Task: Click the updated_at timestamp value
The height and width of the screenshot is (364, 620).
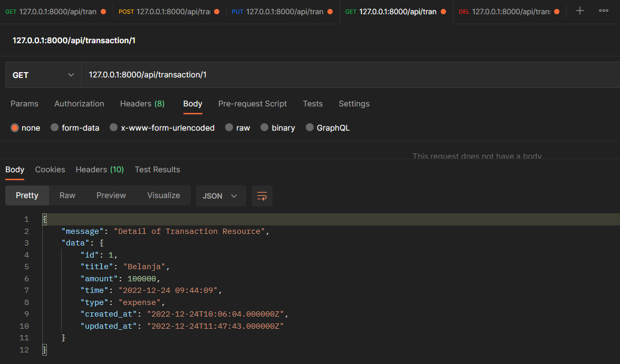Action: pyautogui.click(x=216, y=326)
